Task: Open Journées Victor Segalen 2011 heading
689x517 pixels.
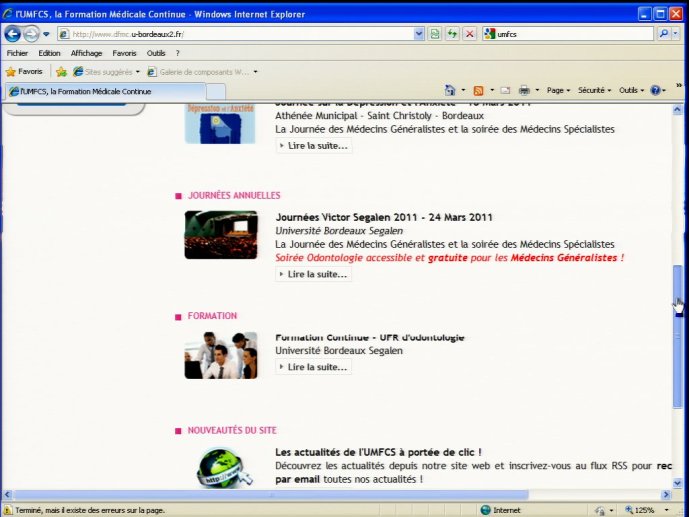Action: [x=384, y=217]
